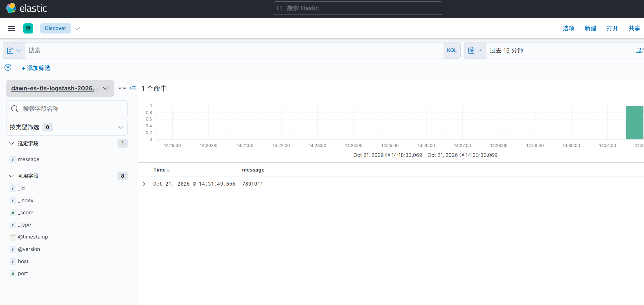Open index pattern options (three dots)
This screenshot has height=305, width=644.
click(123, 88)
